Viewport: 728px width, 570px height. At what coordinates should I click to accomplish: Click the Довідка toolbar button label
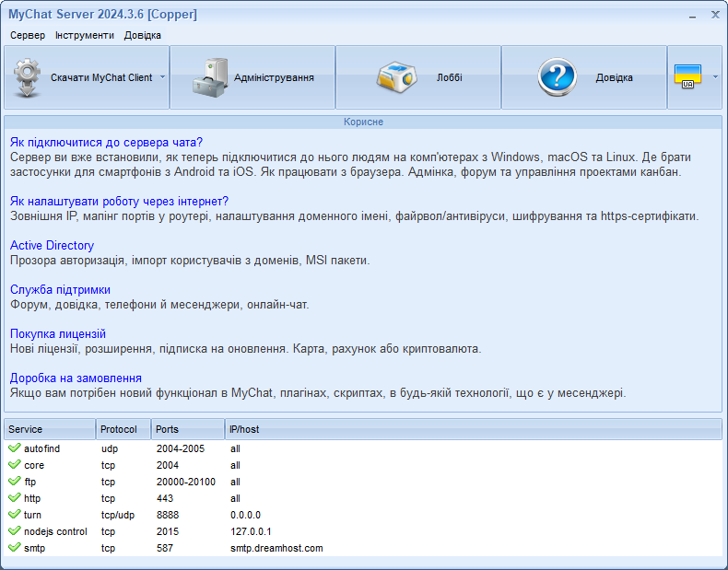tap(615, 77)
